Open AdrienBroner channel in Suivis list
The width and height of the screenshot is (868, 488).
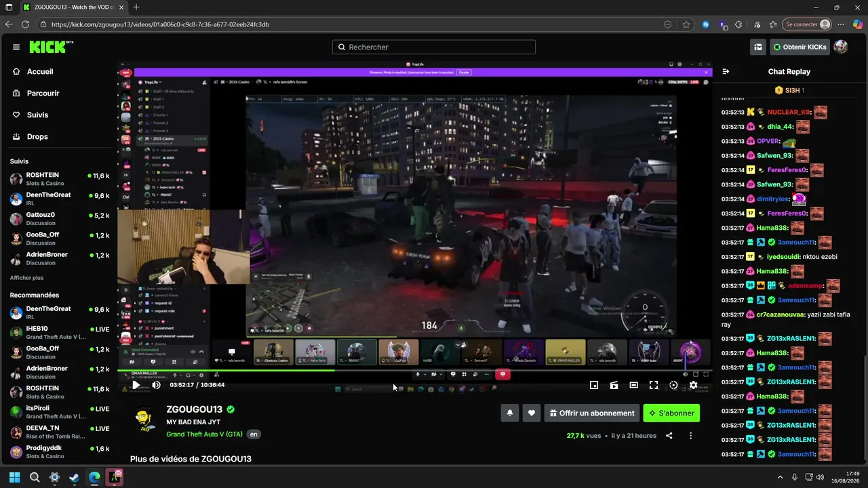[x=59, y=258]
